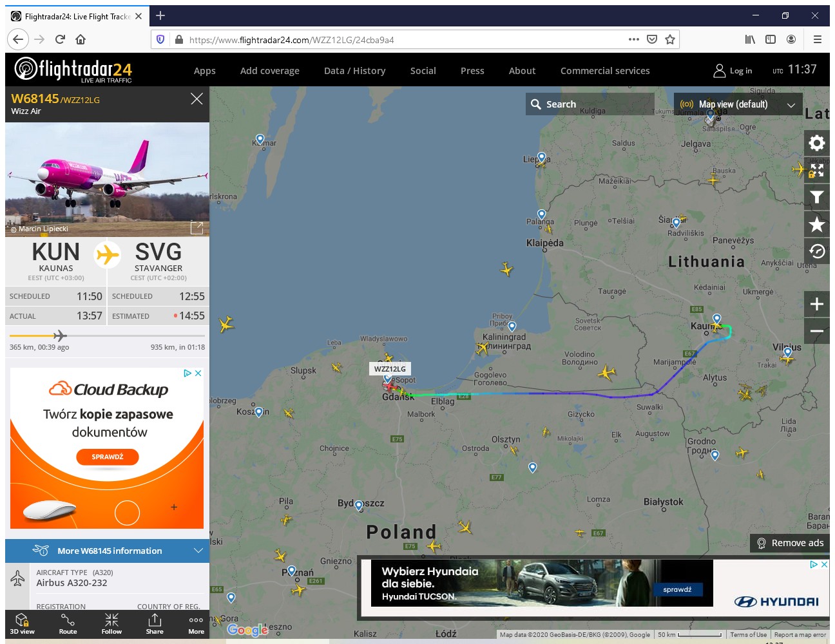835x644 pixels.
Task: Open the Map view (default) dropdown
Action: 738,104
